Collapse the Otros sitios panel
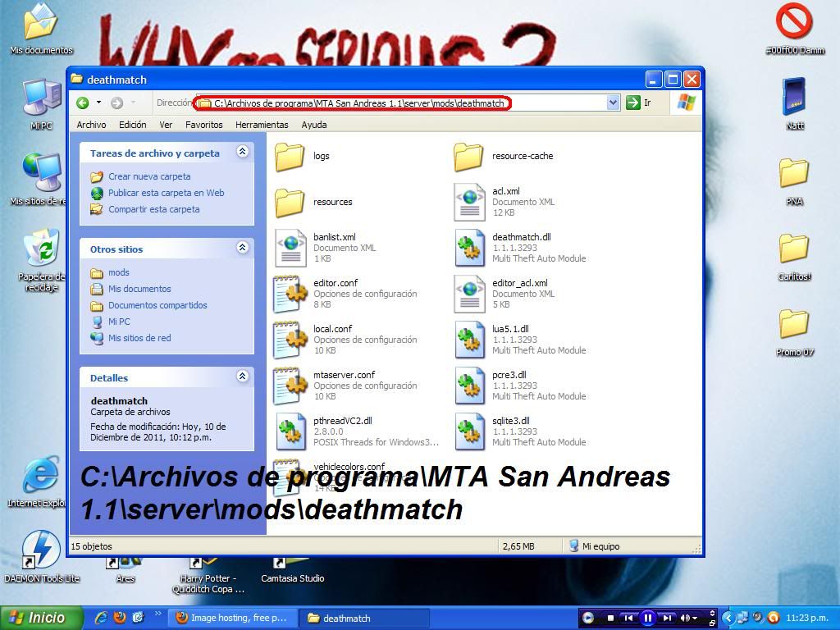 (242, 248)
